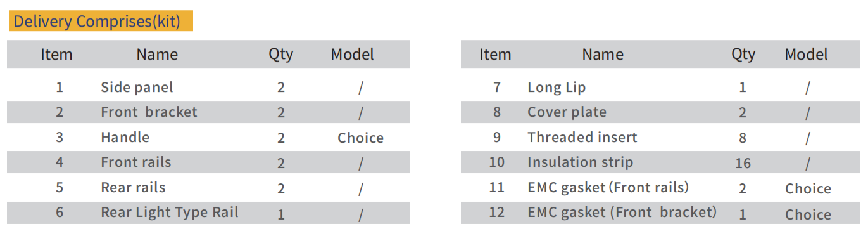The height and width of the screenshot is (236, 868).
Task: Select the Cover plate entry
Action: point(567,112)
